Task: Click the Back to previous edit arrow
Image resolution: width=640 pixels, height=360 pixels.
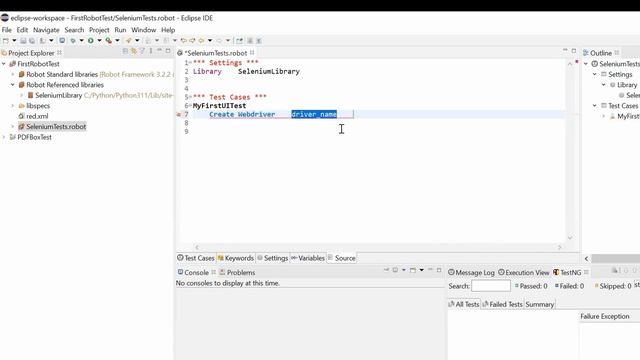Action: 184,40
